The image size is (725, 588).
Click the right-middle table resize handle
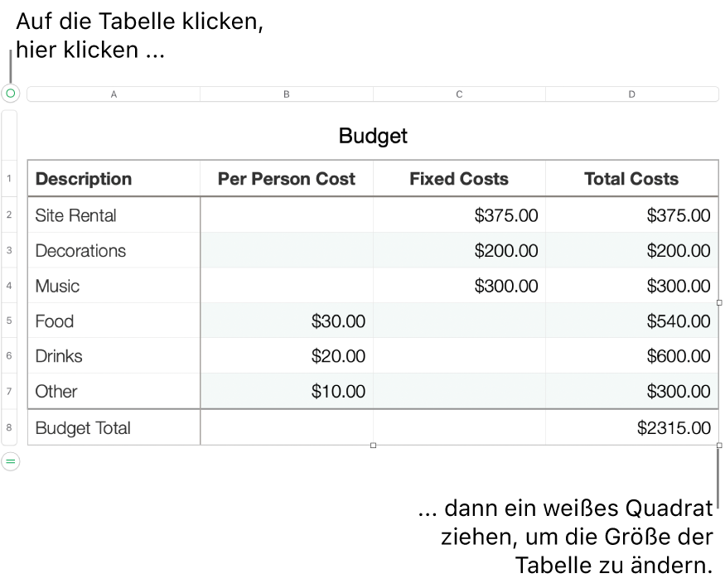718,303
